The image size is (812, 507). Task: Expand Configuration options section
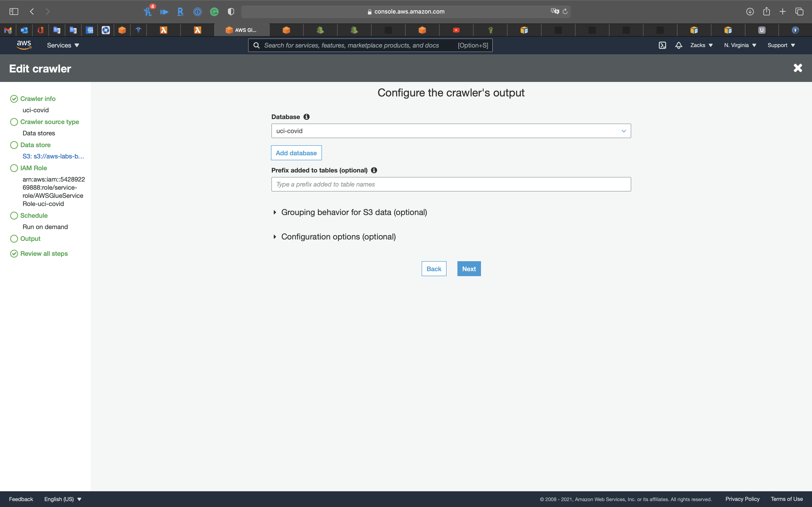coord(338,237)
